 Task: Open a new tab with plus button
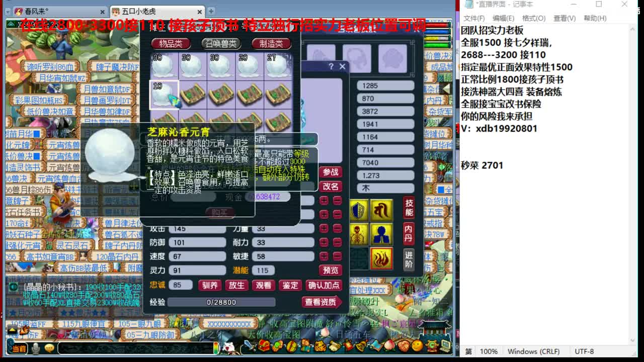click(211, 11)
